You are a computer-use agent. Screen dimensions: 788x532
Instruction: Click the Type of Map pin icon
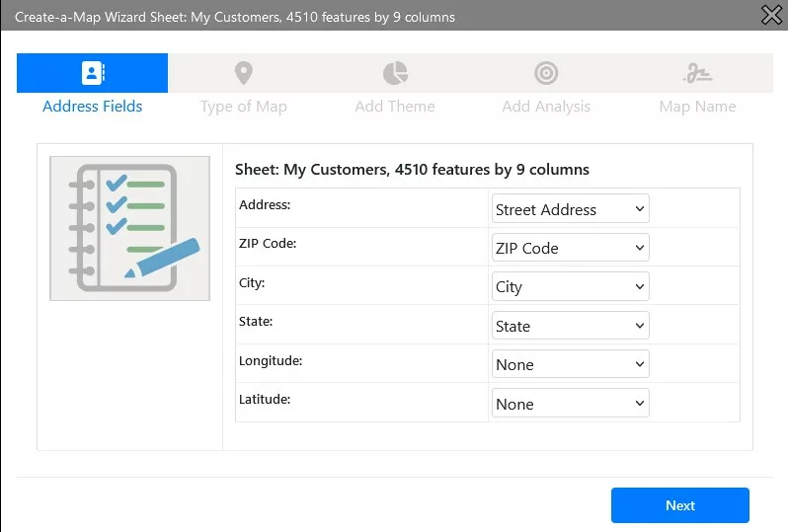244,73
